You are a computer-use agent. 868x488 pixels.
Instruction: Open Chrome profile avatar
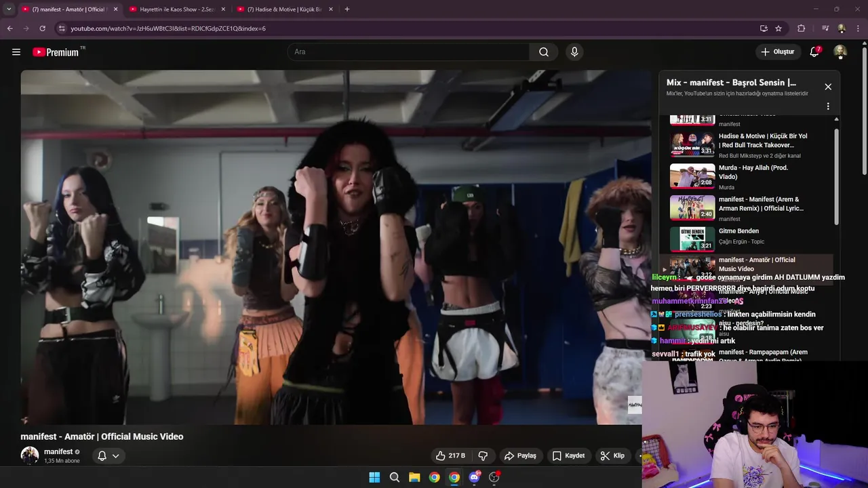pos(842,28)
